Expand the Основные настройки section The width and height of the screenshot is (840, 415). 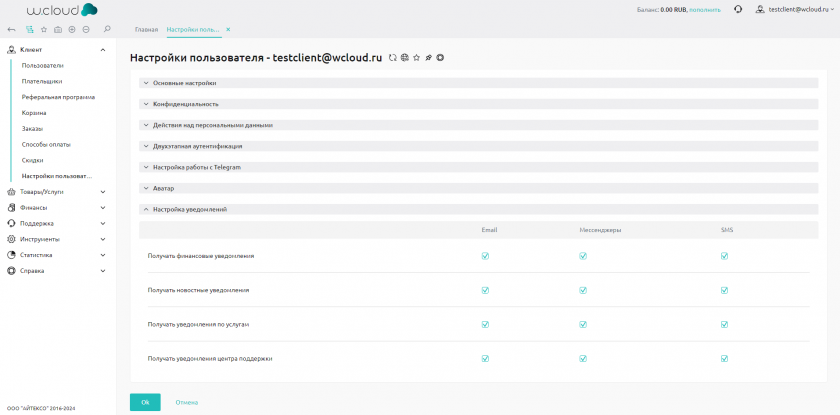click(180, 83)
